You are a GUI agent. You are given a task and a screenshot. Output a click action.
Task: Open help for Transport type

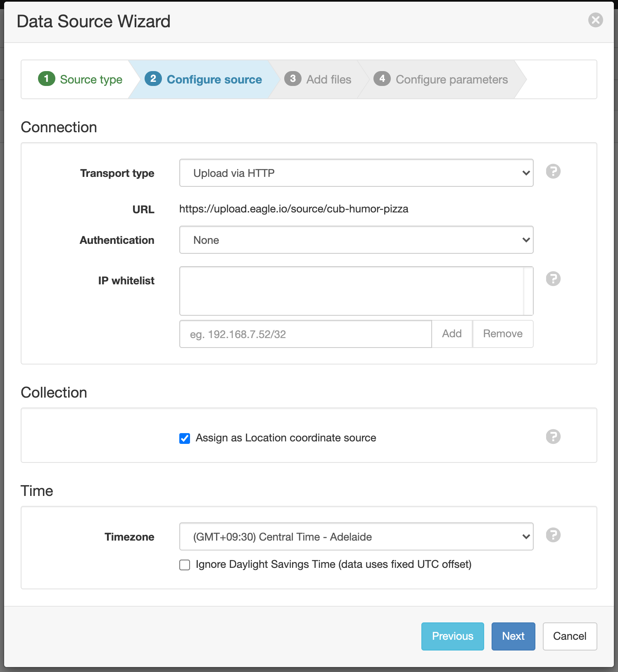[553, 171]
